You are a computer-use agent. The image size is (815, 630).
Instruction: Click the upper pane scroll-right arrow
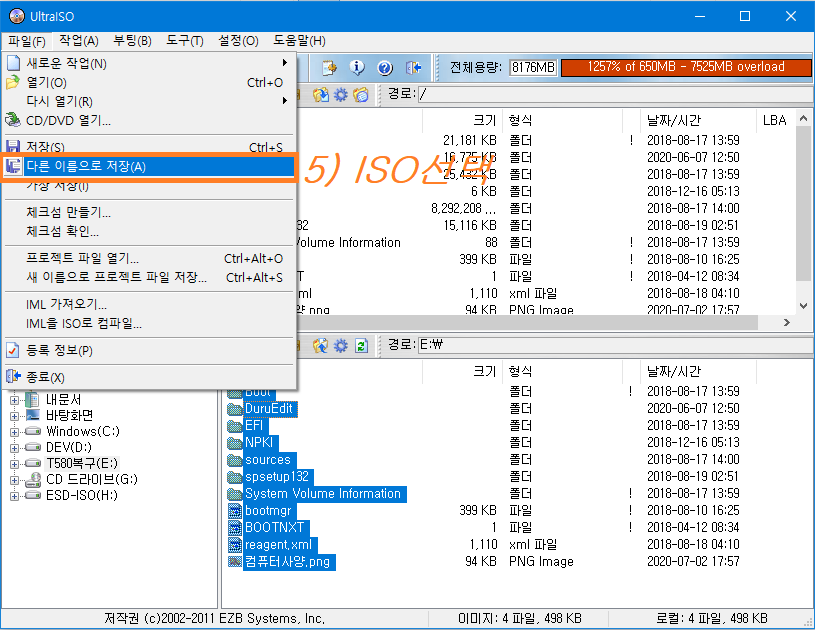coord(787,323)
